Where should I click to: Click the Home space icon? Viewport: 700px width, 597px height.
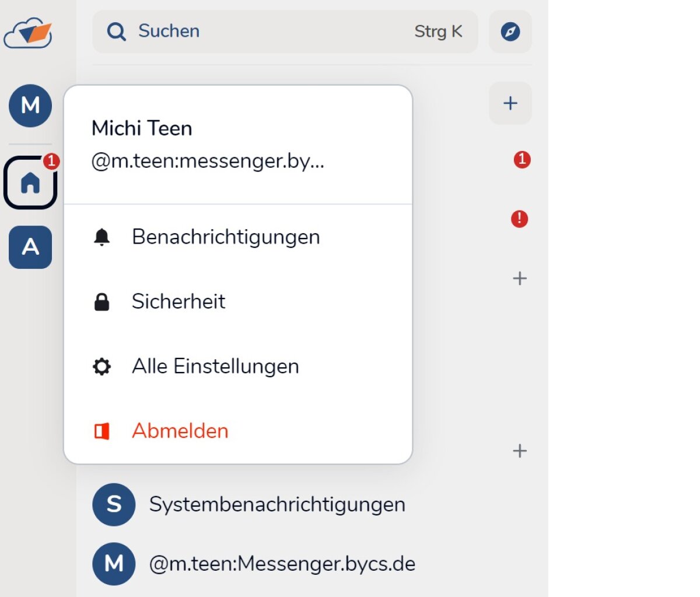pyautogui.click(x=30, y=183)
